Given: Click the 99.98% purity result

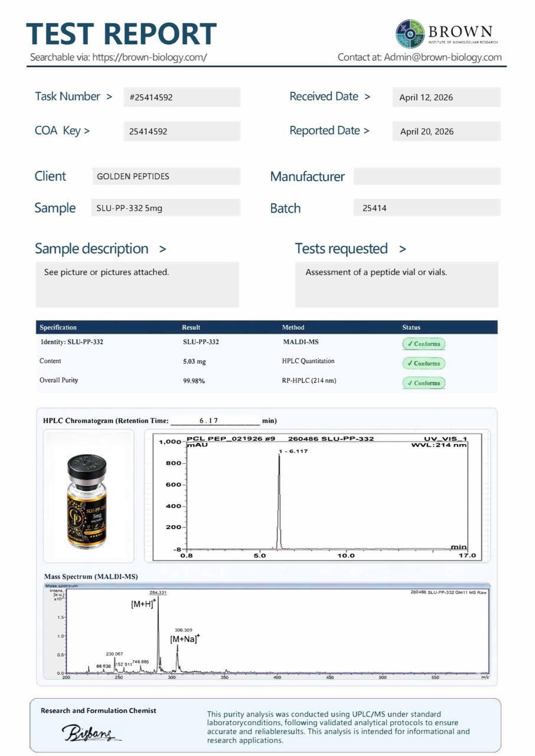Looking at the screenshot, I should [194, 381].
